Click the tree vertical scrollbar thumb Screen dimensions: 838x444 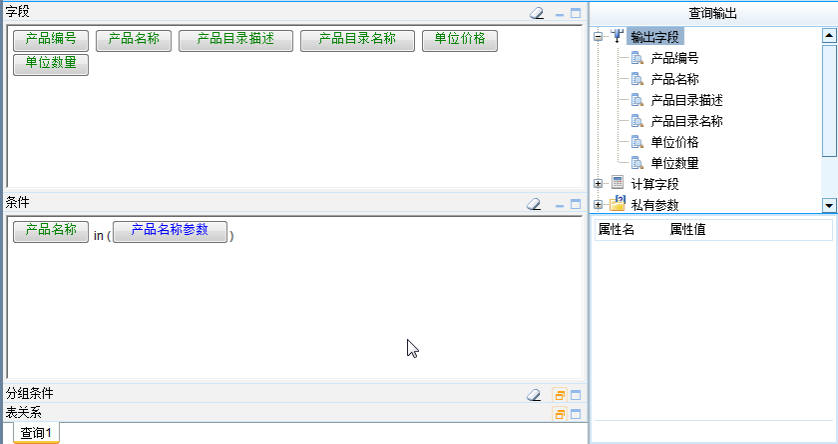coord(829,100)
